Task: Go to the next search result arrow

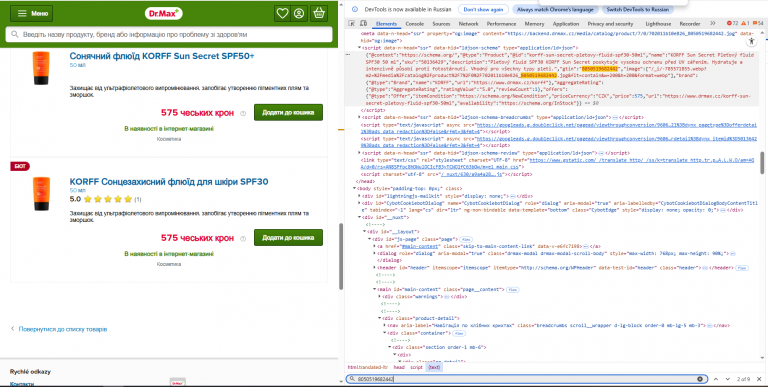Action: 727,379
